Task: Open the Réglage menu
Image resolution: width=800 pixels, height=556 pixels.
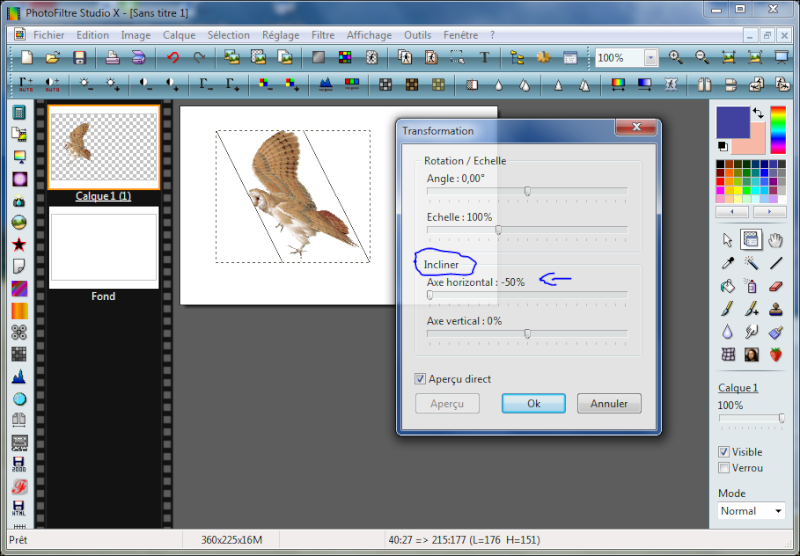Action: pyautogui.click(x=281, y=35)
